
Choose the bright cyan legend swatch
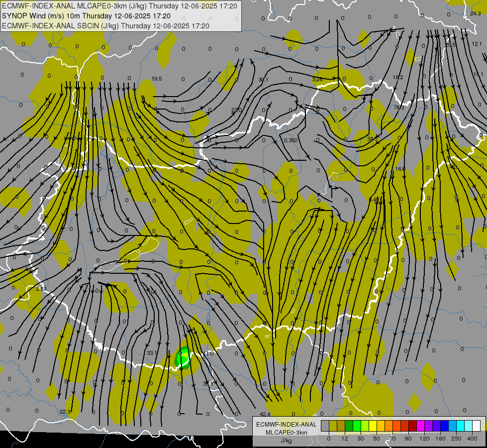click(x=461, y=426)
